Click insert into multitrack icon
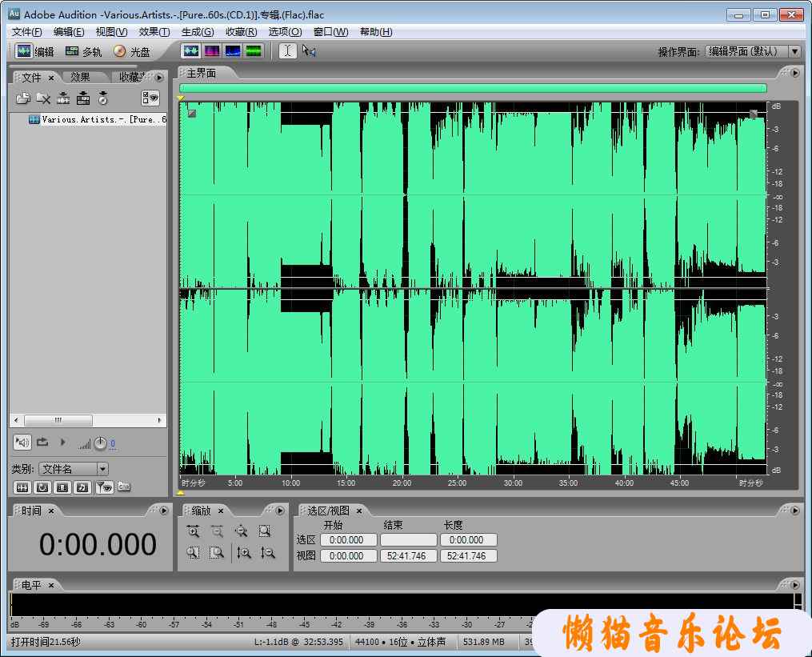This screenshot has height=657, width=812. 83,98
